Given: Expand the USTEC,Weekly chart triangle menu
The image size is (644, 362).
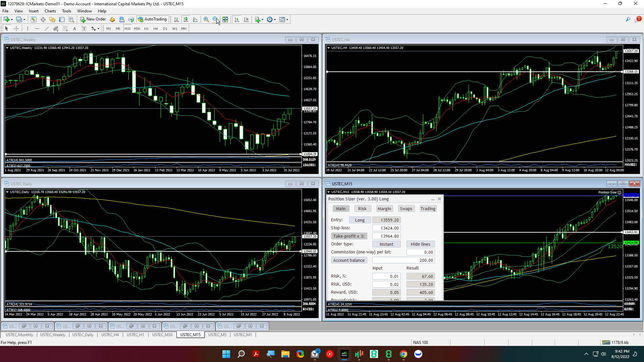Looking at the screenshot, I should (7, 48).
